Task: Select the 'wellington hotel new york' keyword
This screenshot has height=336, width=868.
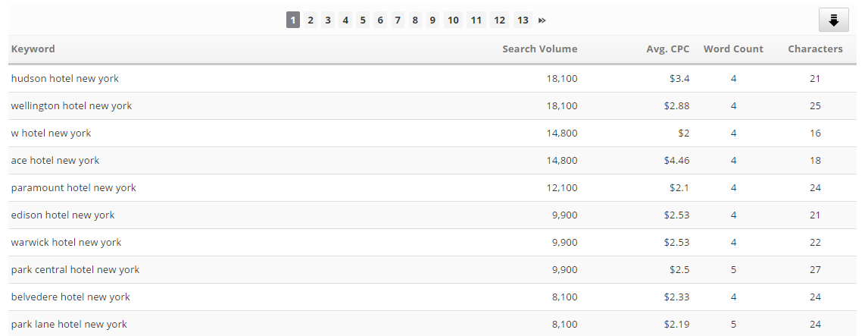Action: (x=71, y=106)
